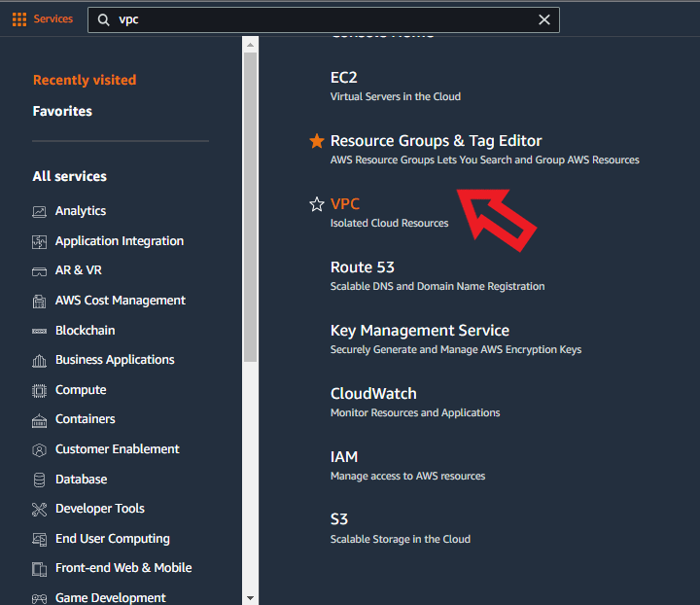Click the Application Integration icon
The image size is (700, 605).
[40, 241]
